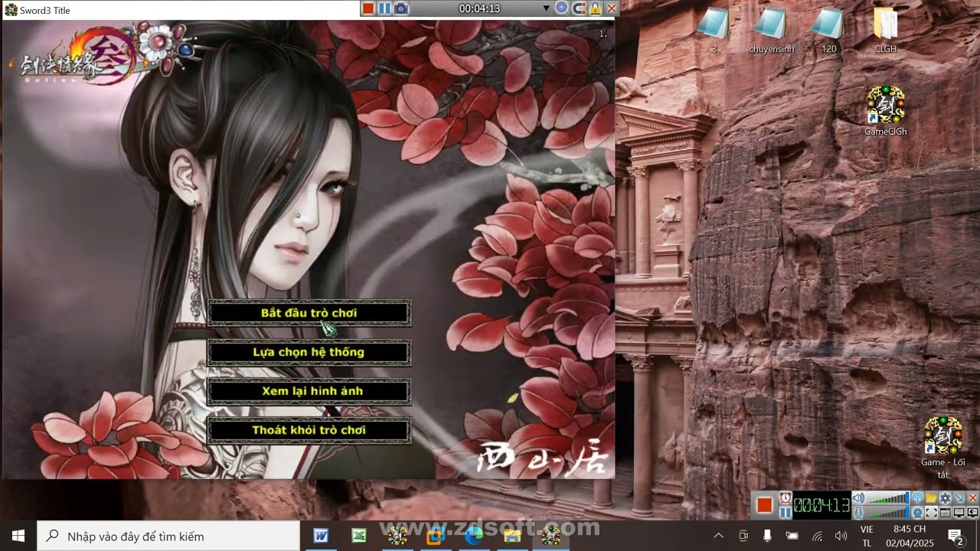Select full-screen monitor capture mode icon

click(x=959, y=512)
